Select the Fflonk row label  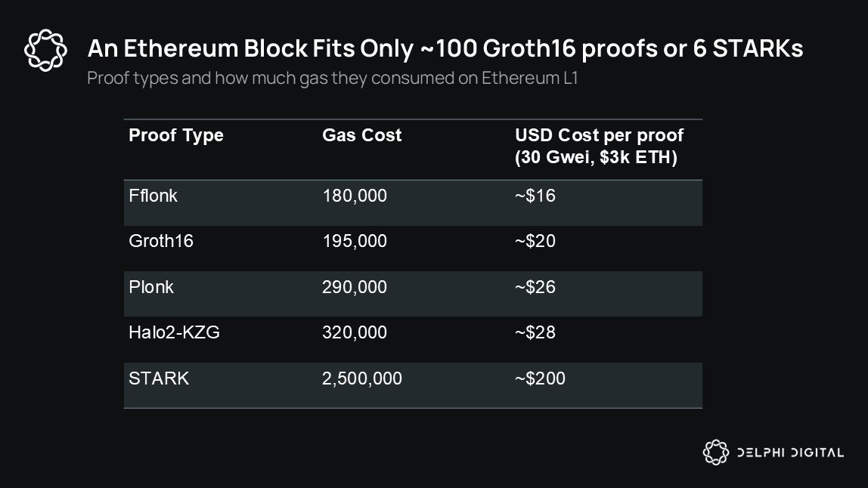tap(153, 196)
